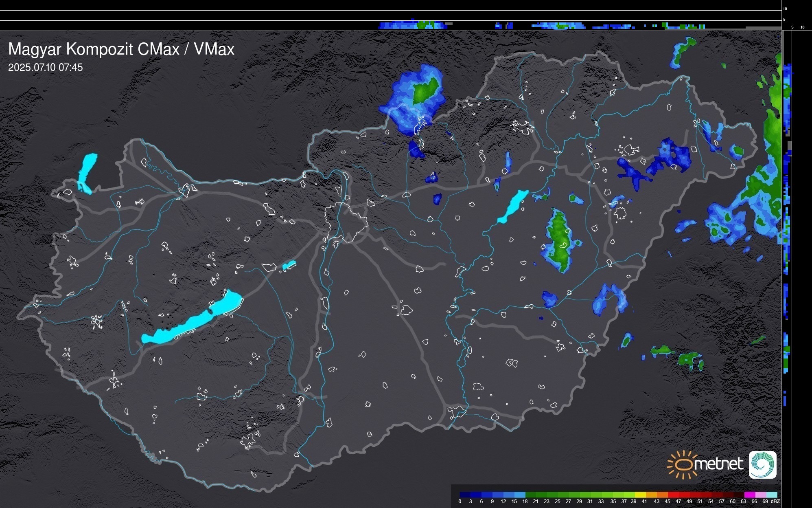Screen dimensions: 812x508
Task: Click the top VMax cross-section strip echoes
Action: pyautogui.click(x=413, y=25)
